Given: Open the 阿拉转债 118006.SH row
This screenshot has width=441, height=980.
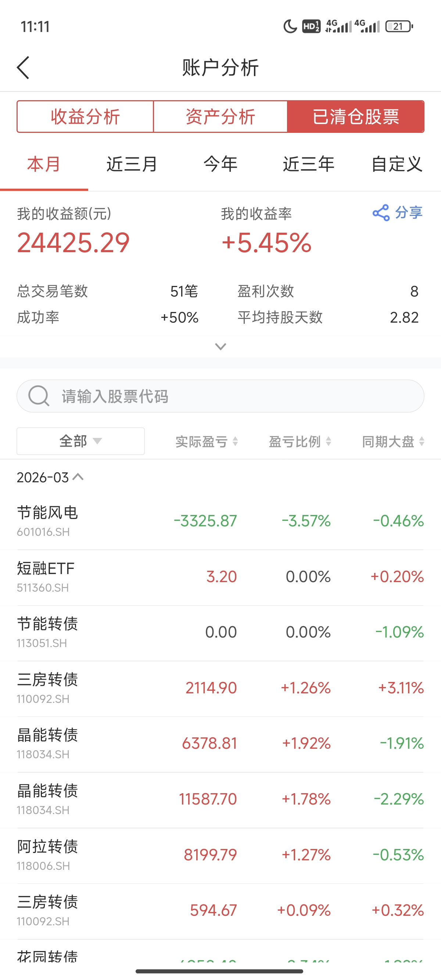Looking at the screenshot, I should pos(220,855).
